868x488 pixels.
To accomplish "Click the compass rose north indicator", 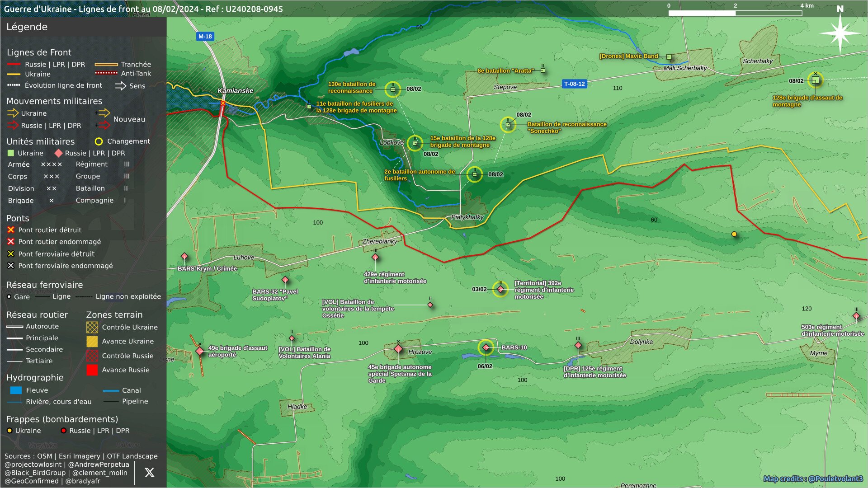I will pyautogui.click(x=840, y=31).
